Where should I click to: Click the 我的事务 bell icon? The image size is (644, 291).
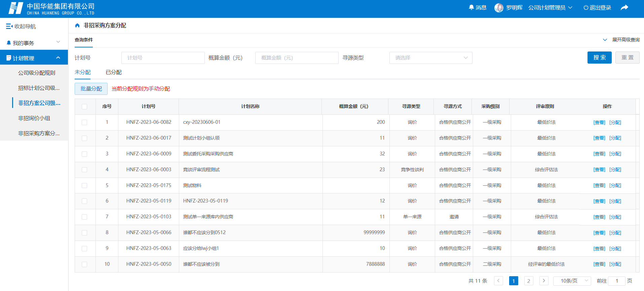click(x=9, y=43)
